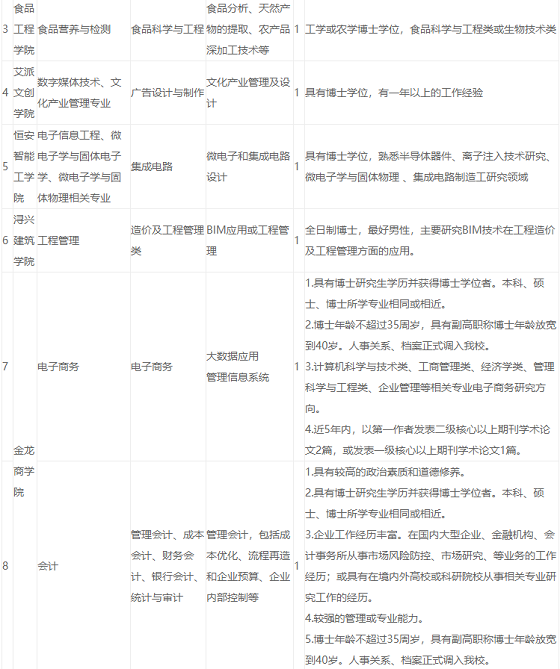The width and height of the screenshot is (560, 669).
Task: Select 微电子和集成电路设计 direction text
Action: (248, 166)
